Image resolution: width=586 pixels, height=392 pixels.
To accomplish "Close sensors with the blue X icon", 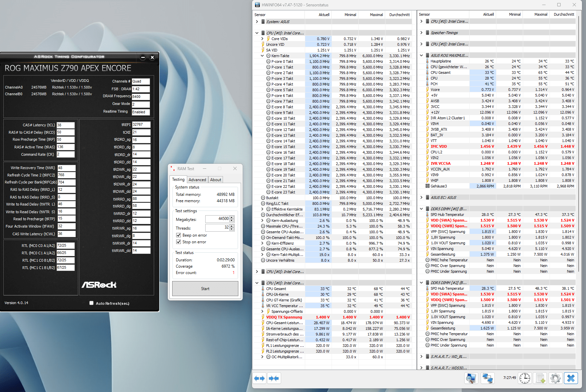I will click(x=571, y=378).
